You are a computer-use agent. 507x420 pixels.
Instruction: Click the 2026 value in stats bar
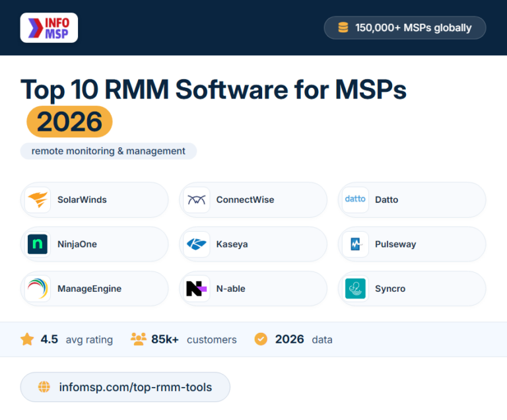click(289, 339)
